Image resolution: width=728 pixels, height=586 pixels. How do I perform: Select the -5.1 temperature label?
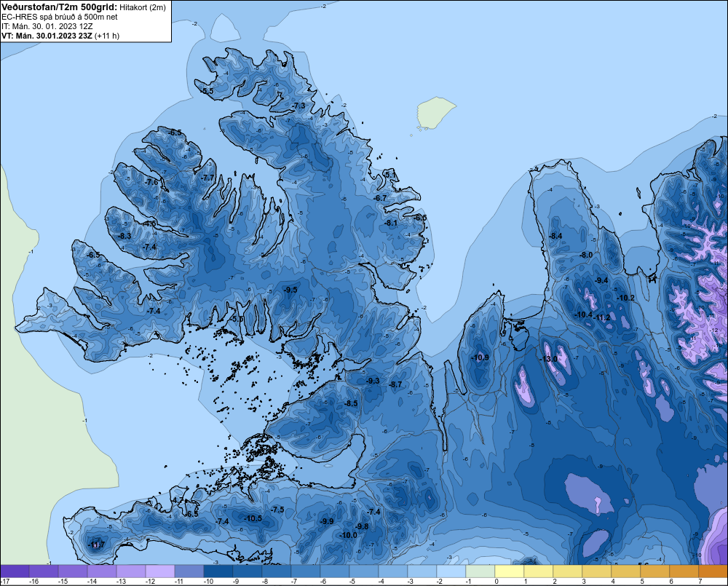click(390, 175)
